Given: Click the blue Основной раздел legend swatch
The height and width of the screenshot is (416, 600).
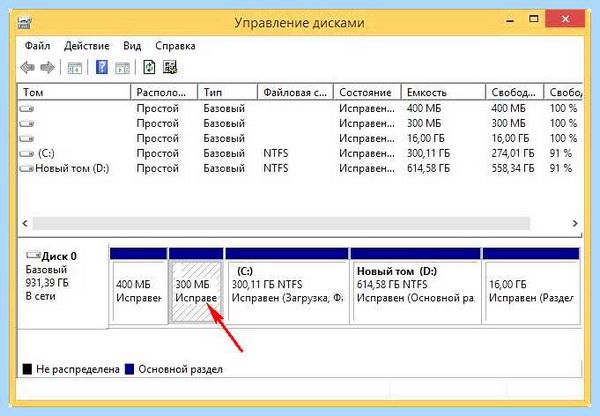Looking at the screenshot, I should (x=130, y=369).
